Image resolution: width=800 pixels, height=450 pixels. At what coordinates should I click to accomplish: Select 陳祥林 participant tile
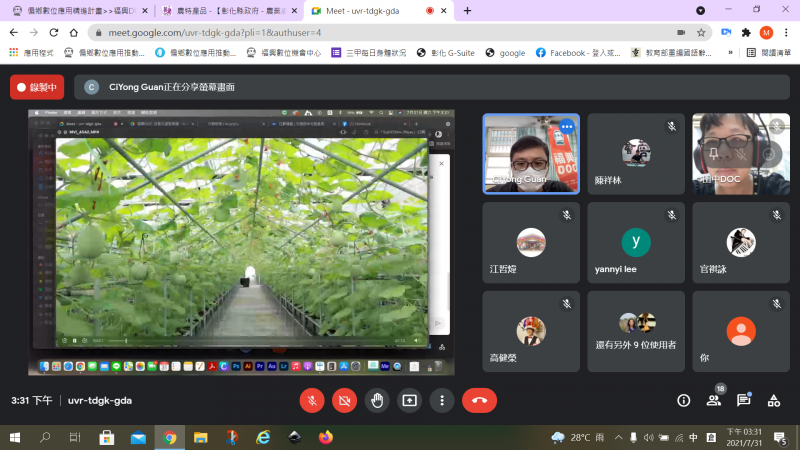636,154
